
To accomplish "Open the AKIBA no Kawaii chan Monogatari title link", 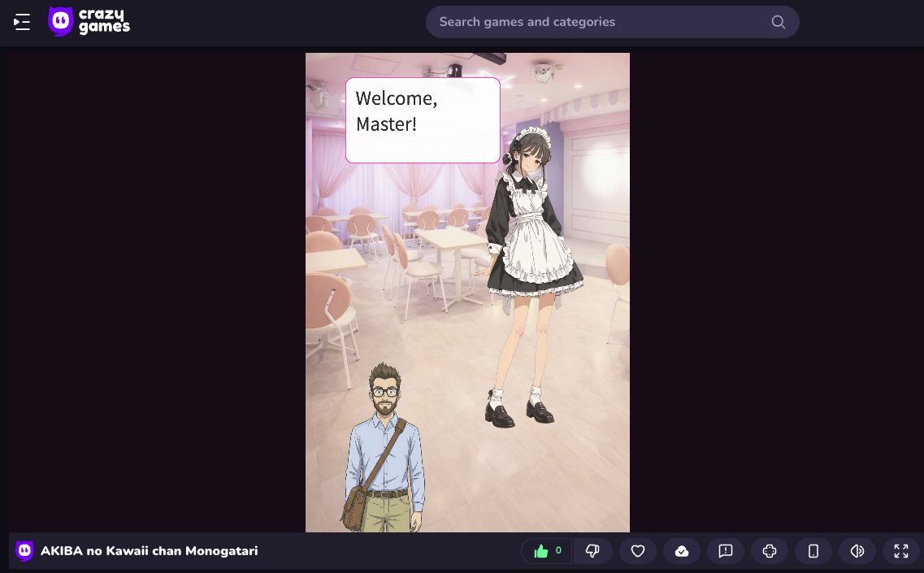I will tap(150, 550).
